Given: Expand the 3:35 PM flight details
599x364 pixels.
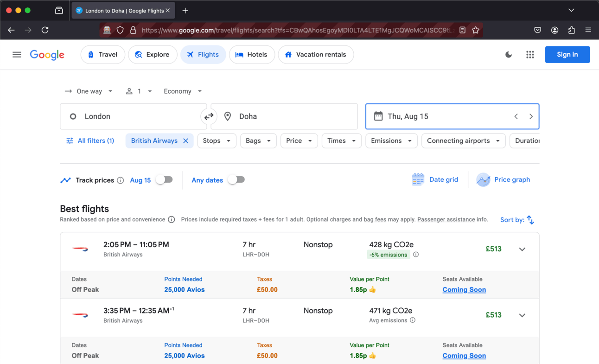Looking at the screenshot, I should (x=522, y=315).
